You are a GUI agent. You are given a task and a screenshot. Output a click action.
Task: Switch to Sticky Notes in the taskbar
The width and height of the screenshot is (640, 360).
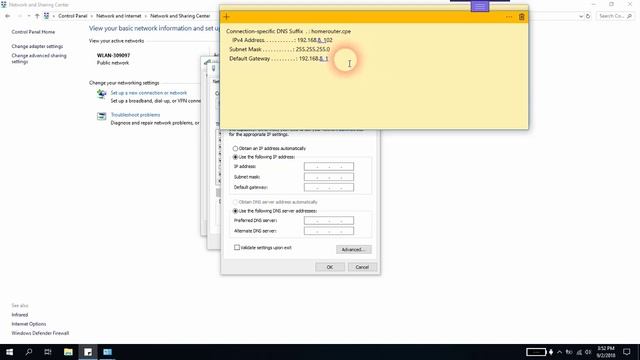88,352
